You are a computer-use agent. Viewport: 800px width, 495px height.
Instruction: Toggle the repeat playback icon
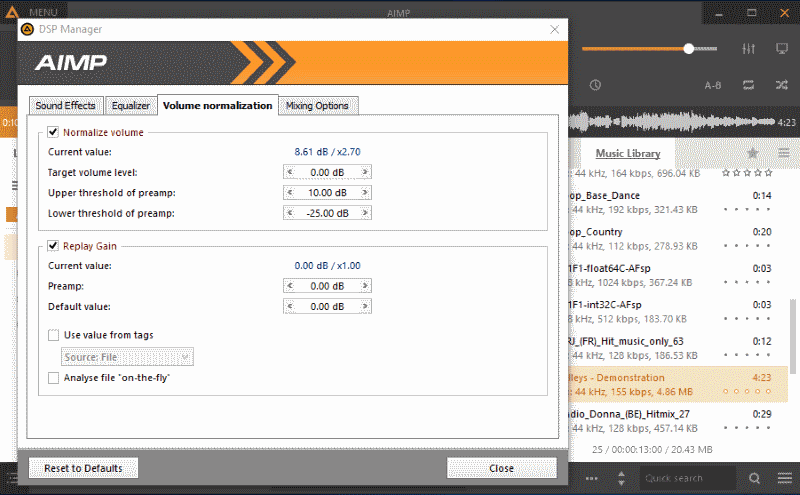[x=748, y=85]
